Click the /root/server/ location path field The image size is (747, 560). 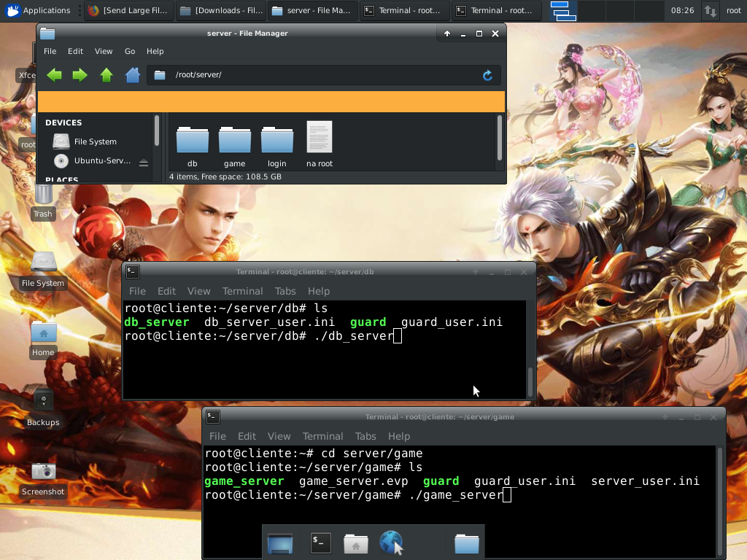[x=321, y=75]
